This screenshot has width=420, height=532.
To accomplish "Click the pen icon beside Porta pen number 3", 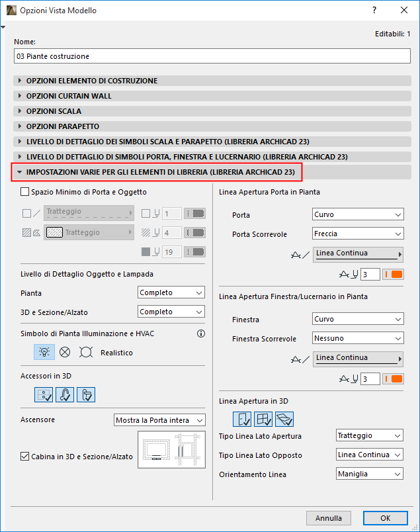I will pyautogui.click(x=349, y=274).
